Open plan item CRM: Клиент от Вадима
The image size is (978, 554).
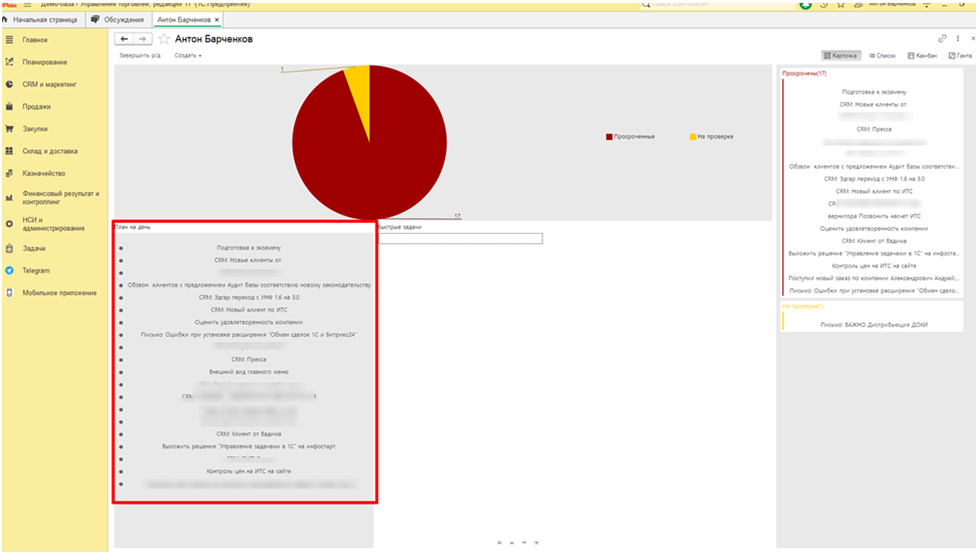point(249,434)
